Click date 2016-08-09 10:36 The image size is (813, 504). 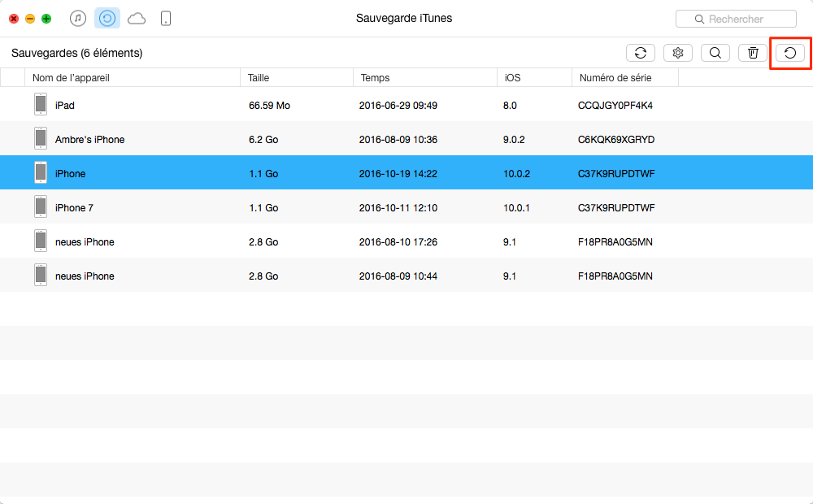coord(398,140)
